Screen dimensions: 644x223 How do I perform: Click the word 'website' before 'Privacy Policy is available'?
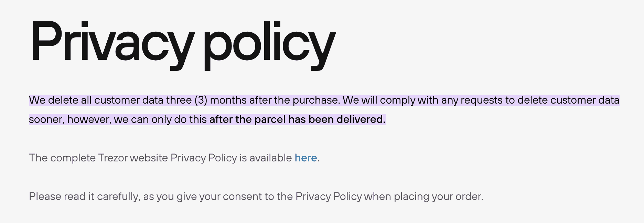point(149,158)
